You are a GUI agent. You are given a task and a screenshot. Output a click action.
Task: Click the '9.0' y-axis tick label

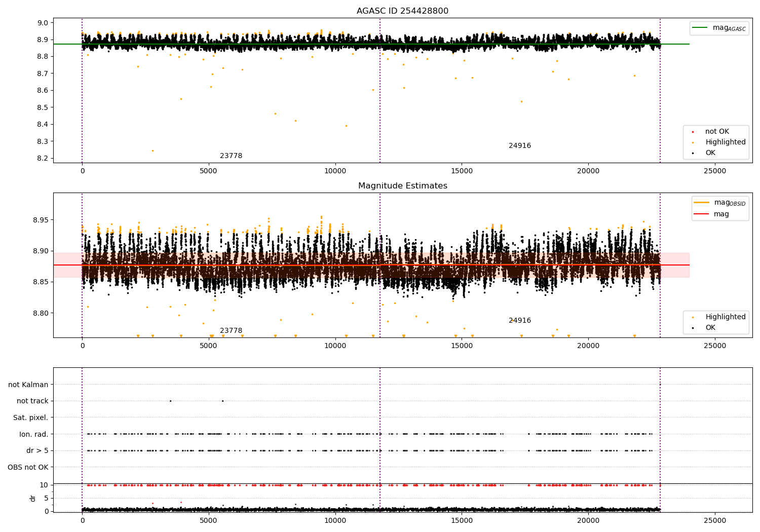pos(43,23)
